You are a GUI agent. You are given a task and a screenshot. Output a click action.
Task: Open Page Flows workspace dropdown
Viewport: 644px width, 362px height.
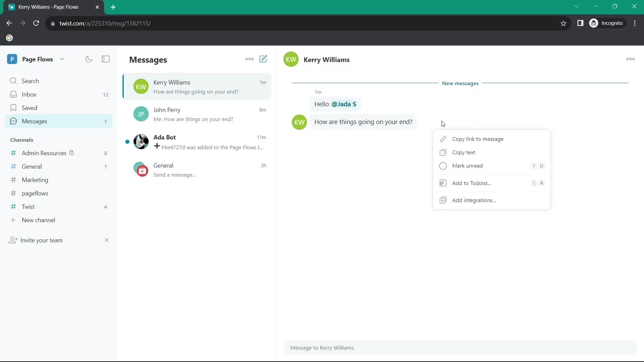click(x=62, y=59)
